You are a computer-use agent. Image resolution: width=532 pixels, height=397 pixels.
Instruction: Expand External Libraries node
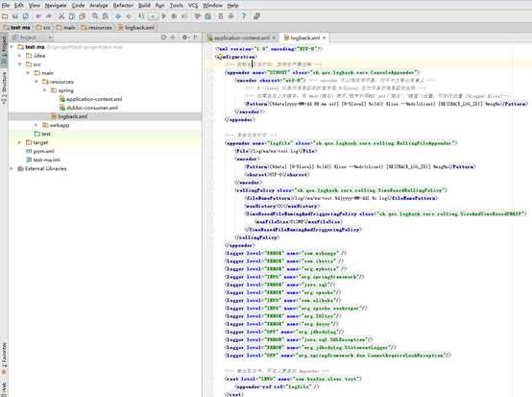click(x=12, y=168)
